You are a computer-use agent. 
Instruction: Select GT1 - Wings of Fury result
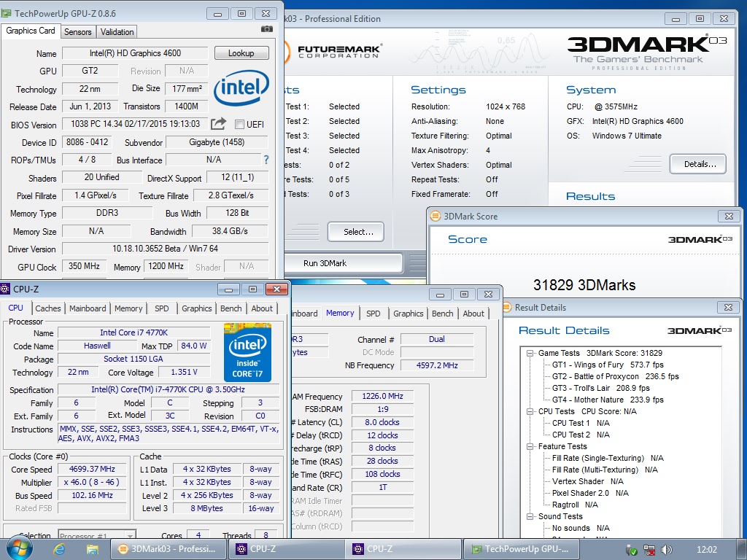coord(587,365)
